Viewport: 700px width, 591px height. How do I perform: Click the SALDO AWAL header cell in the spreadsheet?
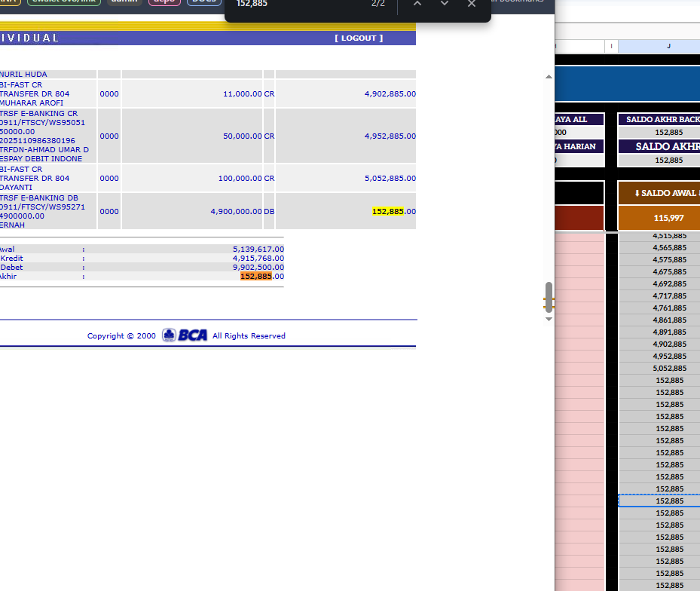pos(659,193)
